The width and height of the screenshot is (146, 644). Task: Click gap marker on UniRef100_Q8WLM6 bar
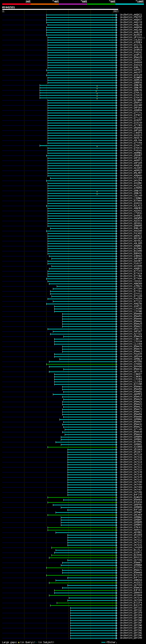tap(97, 86)
